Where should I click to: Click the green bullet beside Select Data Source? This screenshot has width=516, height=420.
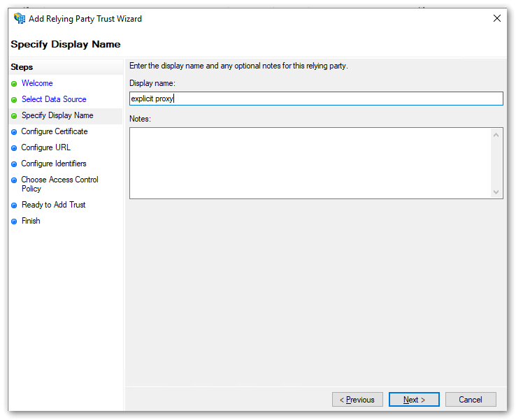point(14,100)
